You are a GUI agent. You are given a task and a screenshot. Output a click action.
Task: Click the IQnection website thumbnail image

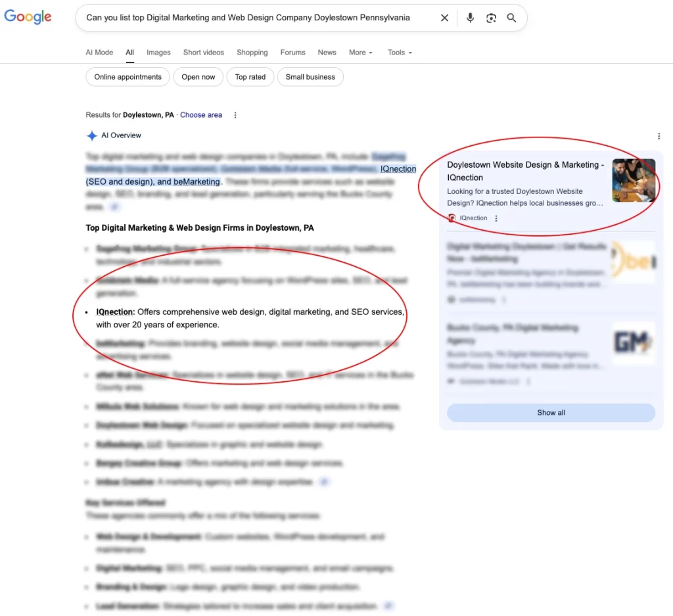coord(634,179)
